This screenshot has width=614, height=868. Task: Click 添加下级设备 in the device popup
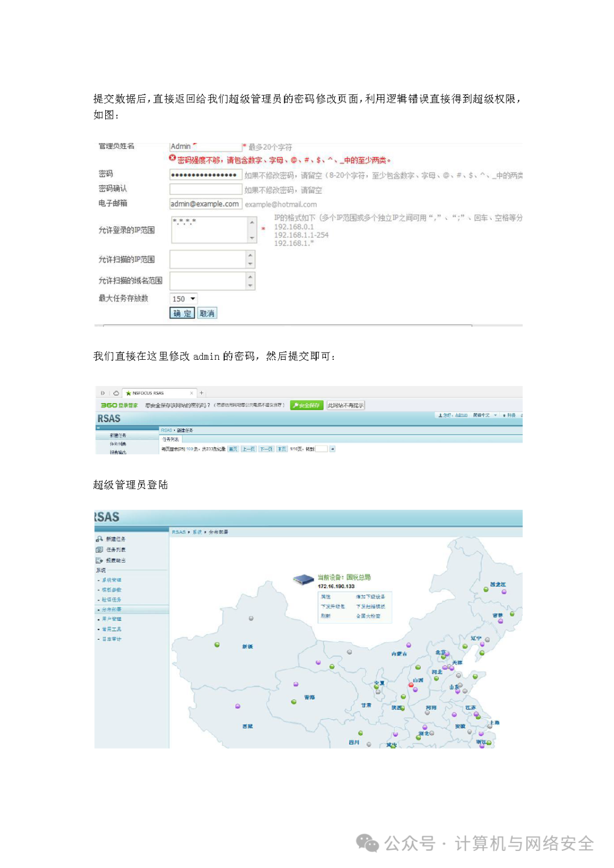point(371,597)
